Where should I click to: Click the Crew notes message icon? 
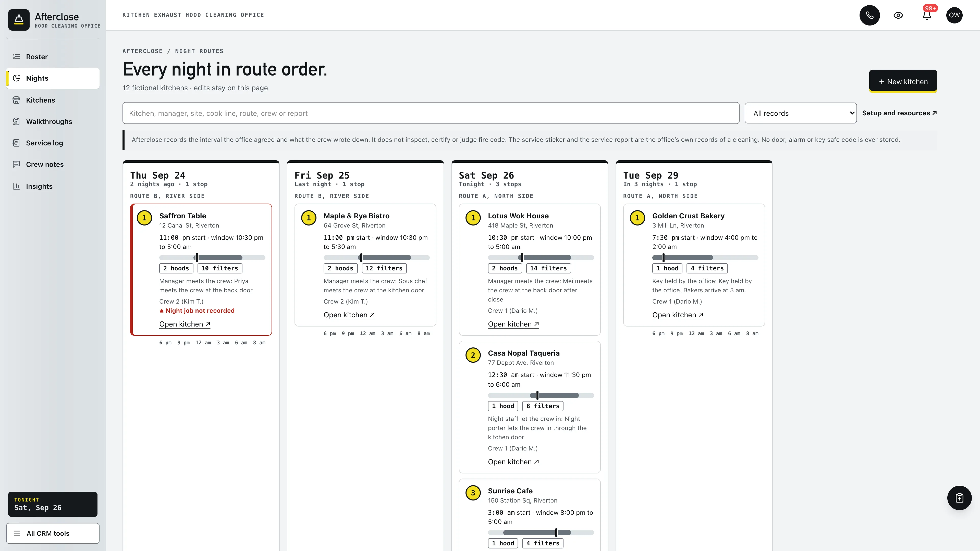tap(16, 164)
